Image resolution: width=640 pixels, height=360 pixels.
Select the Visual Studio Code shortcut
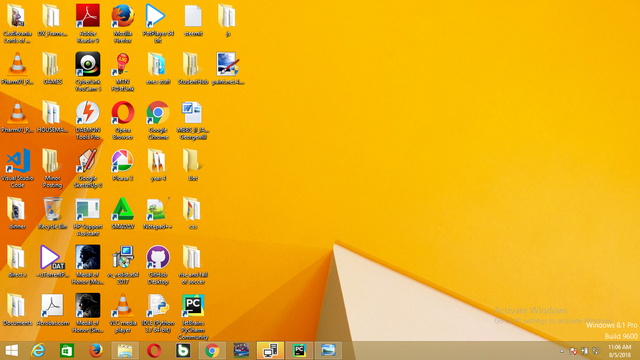17,168
